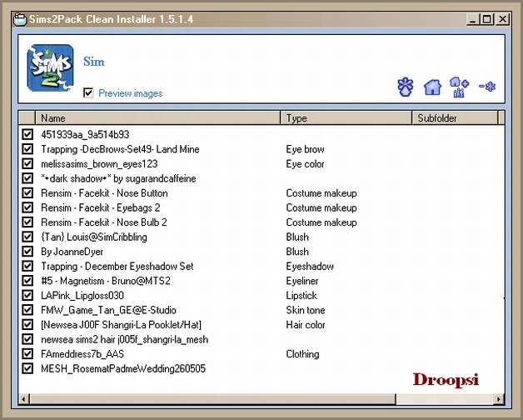Click the Preview images label

coord(131,93)
